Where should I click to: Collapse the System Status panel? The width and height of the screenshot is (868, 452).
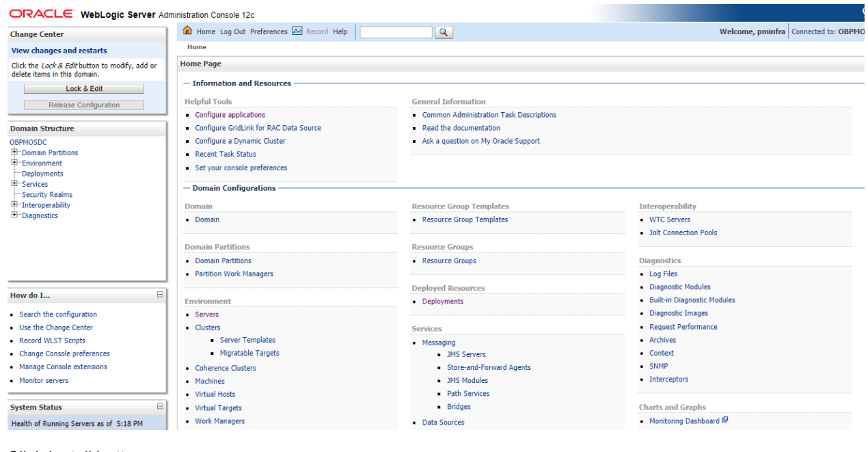[160, 406]
